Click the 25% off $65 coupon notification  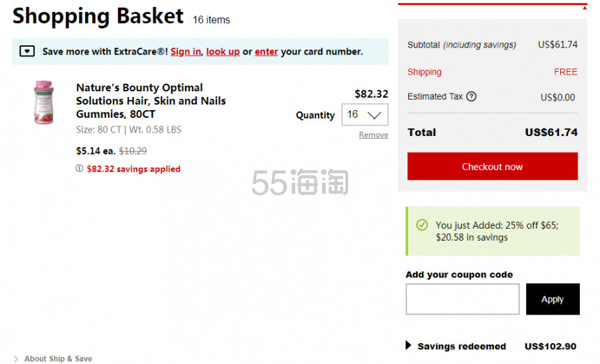pyautogui.click(x=493, y=231)
